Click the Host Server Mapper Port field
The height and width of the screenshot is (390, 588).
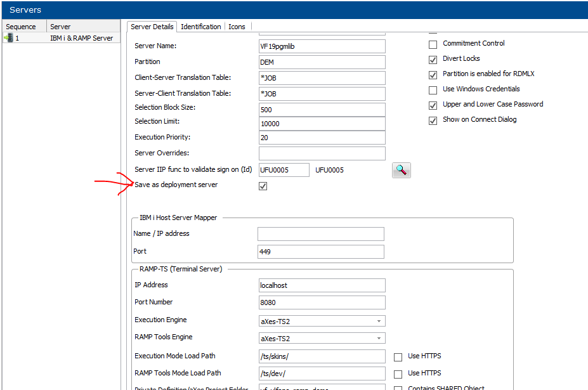point(320,252)
